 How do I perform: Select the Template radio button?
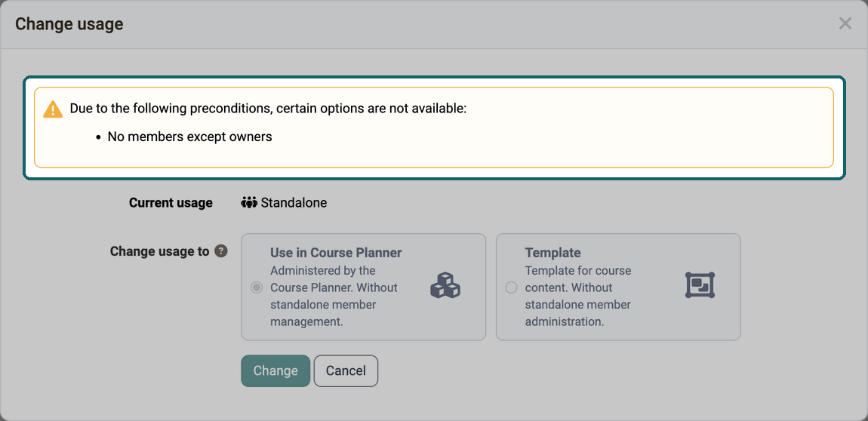coord(511,287)
